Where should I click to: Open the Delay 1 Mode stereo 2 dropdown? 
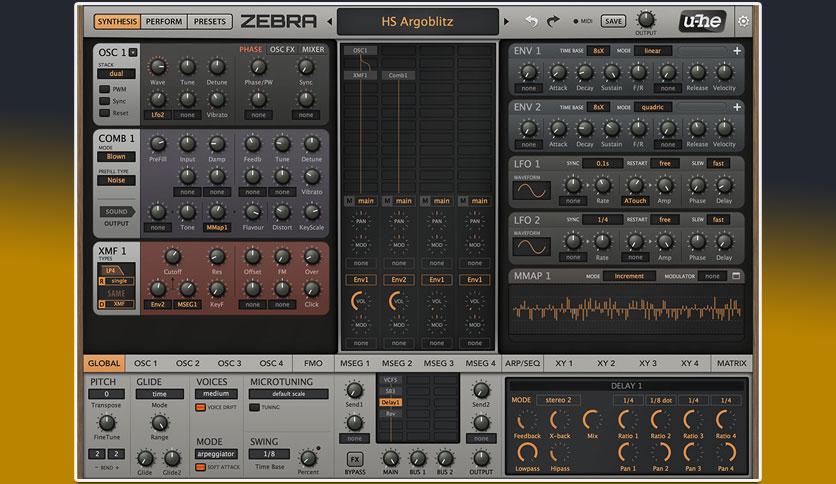point(558,400)
